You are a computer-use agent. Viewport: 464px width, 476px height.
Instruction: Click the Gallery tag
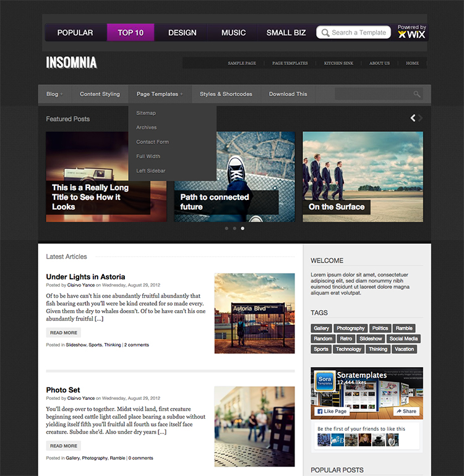pyautogui.click(x=321, y=328)
